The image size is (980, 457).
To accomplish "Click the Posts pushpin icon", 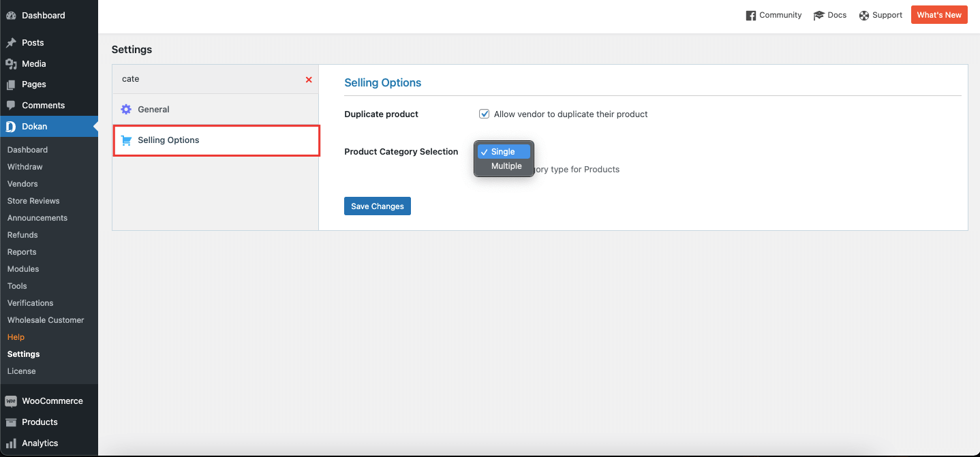I will (11, 42).
